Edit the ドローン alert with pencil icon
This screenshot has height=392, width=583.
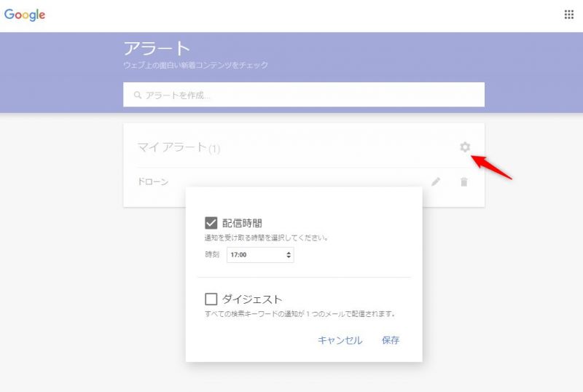[436, 181]
